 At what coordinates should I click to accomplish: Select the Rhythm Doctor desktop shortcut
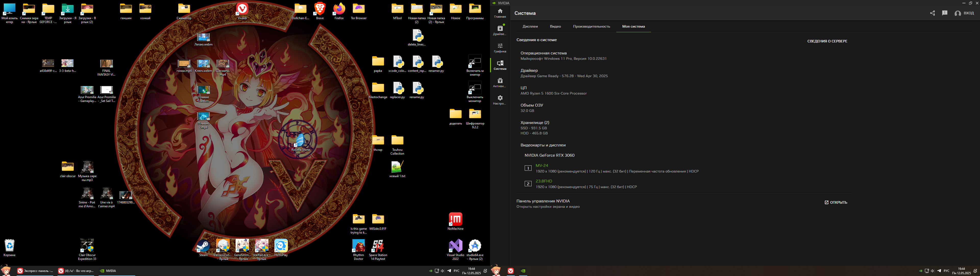358,250
